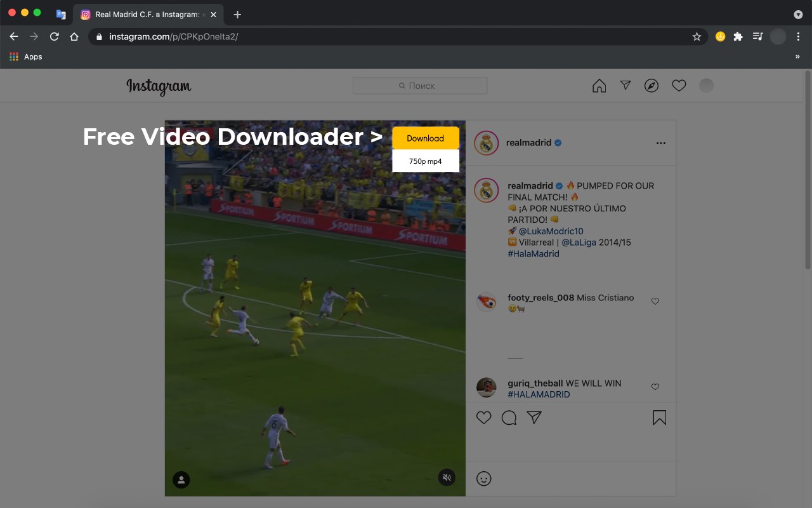Select the Real Madrid C.F. Instagram tab
This screenshot has height=508, width=812.
coord(149,15)
